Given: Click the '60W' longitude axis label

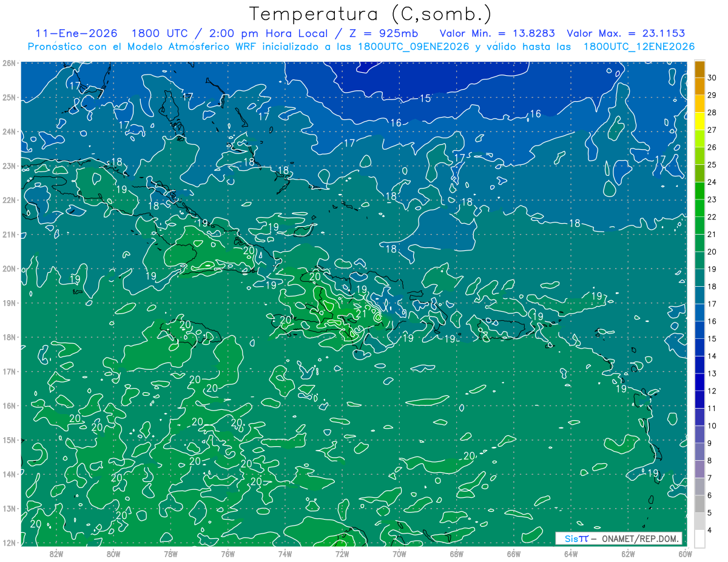Looking at the screenshot, I should click(x=685, y=554).
